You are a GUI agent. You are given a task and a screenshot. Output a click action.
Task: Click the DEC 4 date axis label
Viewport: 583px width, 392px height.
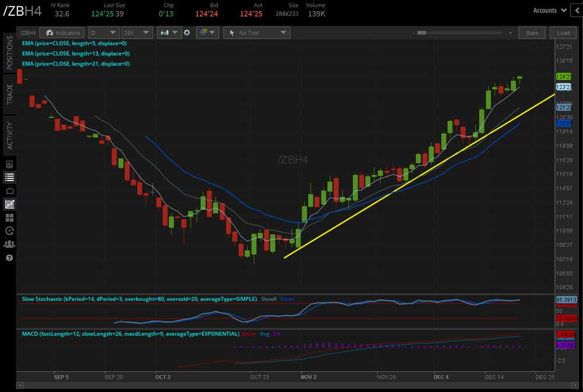click(x=441, y=377)
